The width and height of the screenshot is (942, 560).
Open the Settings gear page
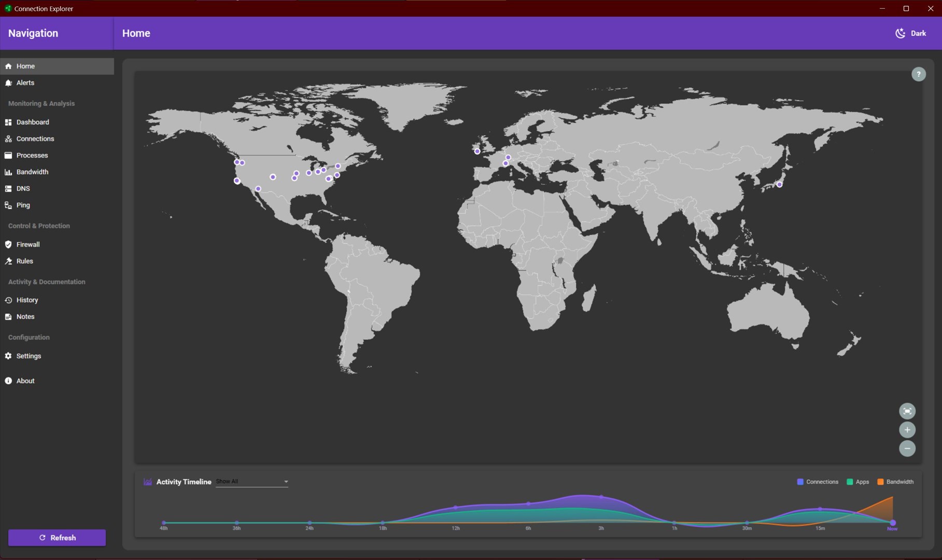click(x=29, y=356)
